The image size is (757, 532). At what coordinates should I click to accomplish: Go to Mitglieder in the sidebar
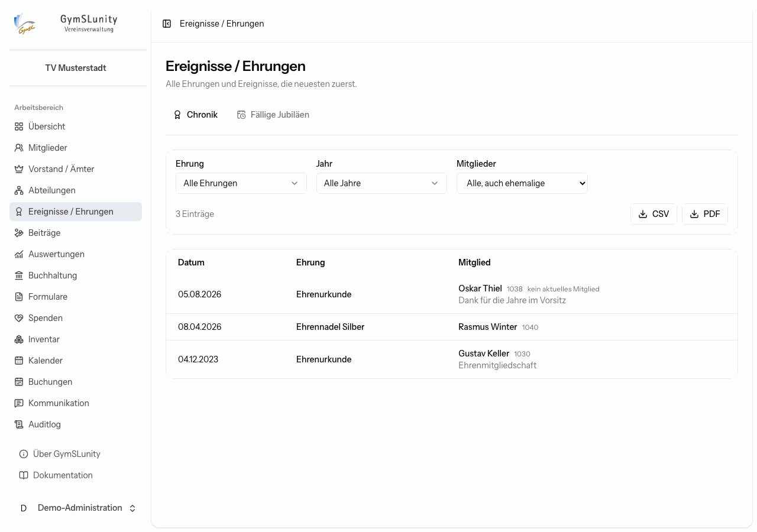pos(76,148)
